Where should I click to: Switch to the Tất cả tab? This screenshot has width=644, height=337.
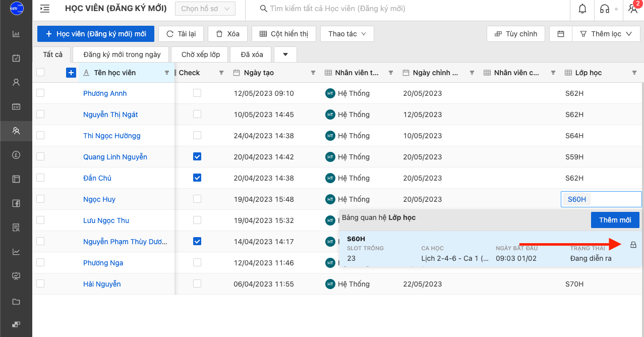53,54
